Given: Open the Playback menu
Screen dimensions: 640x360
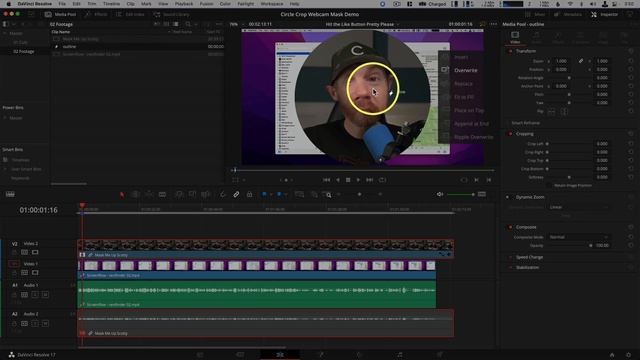Looking at the screenshot, I should (184, 4).
